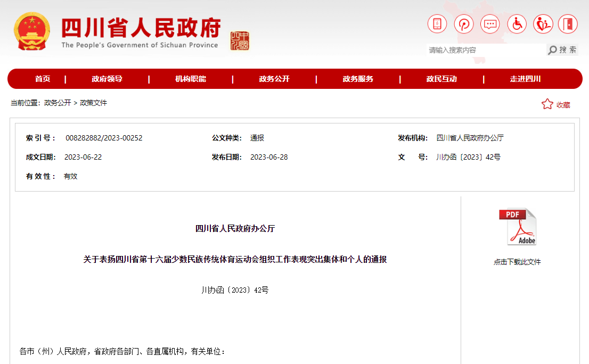Open the 首页 menu item
The image size is (589, 364).
click(43, 79)
